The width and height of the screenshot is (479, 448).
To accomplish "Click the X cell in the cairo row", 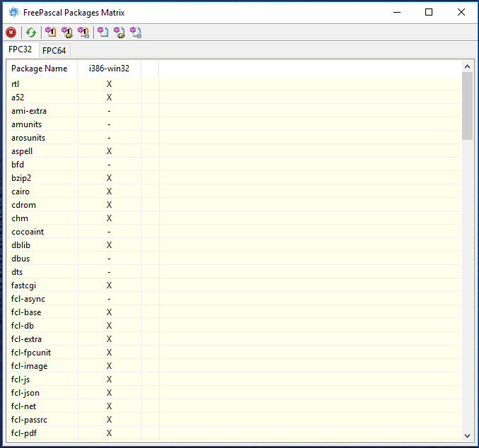I will [109, 191].
